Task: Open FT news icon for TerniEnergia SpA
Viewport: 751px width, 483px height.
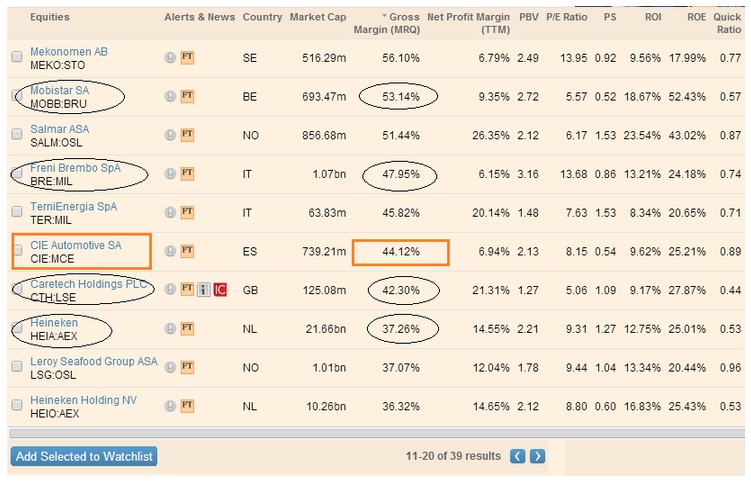Action: pyautogui.click(x=187, y=212)
